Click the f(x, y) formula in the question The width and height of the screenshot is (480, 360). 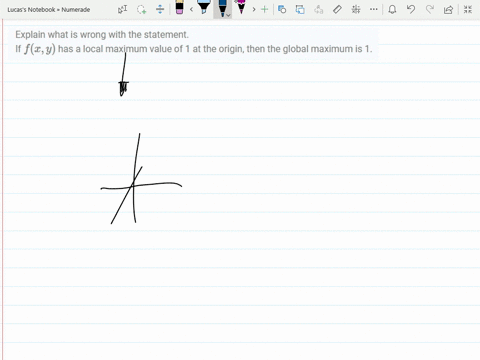point(40,49)
